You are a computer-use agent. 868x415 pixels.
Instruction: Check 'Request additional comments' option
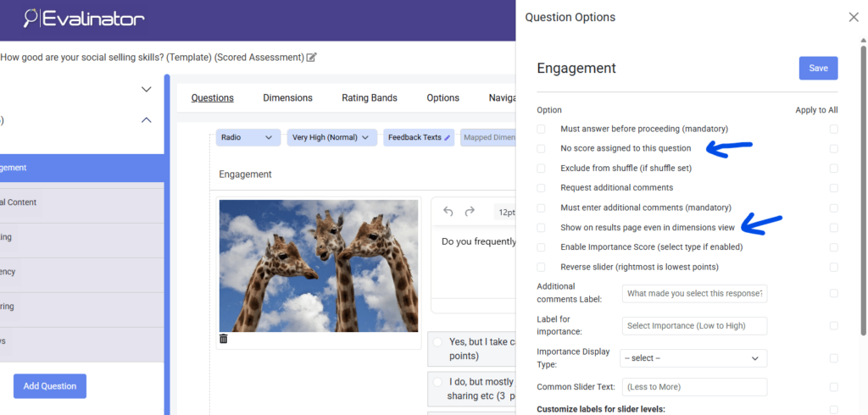point(541,188)
